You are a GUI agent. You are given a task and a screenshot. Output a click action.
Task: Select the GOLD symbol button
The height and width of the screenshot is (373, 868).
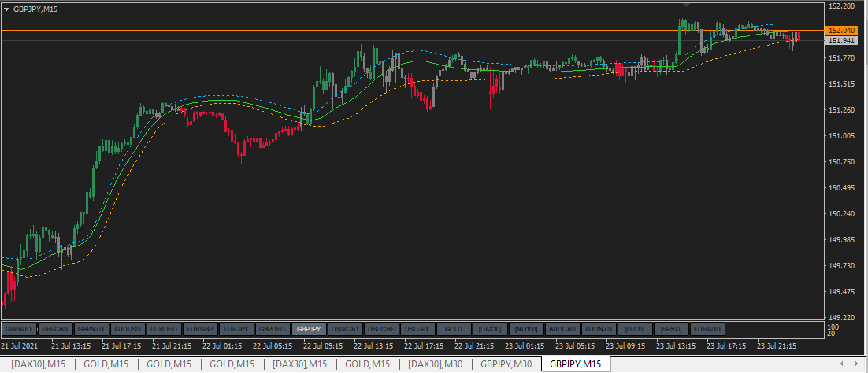[x=454, y=329]
